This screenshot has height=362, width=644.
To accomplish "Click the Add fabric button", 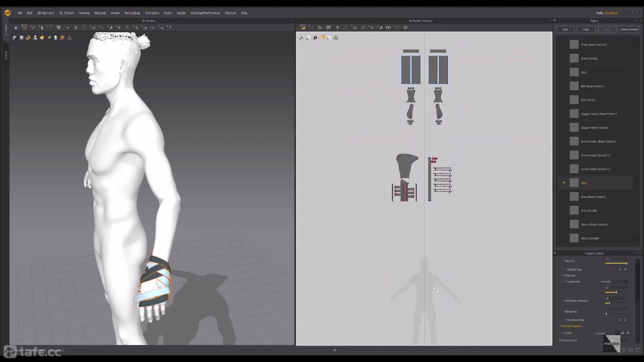I will pyautogui.click(x=565, y=29).
